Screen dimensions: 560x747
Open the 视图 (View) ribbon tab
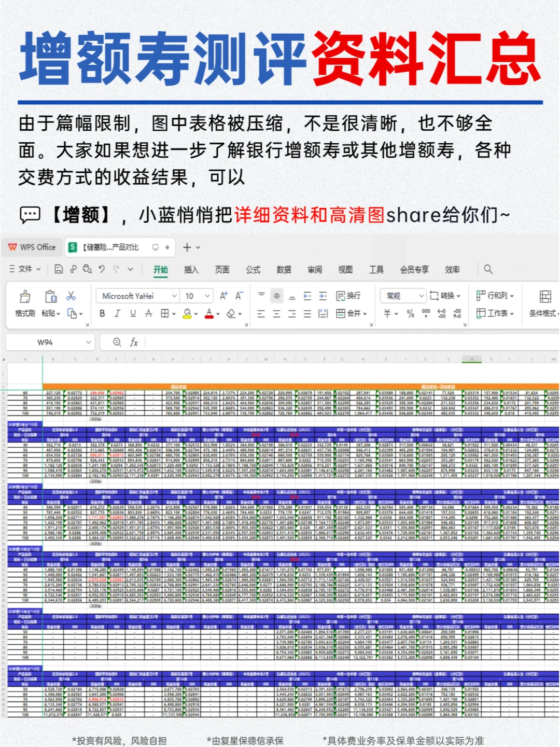coord(345,269)
